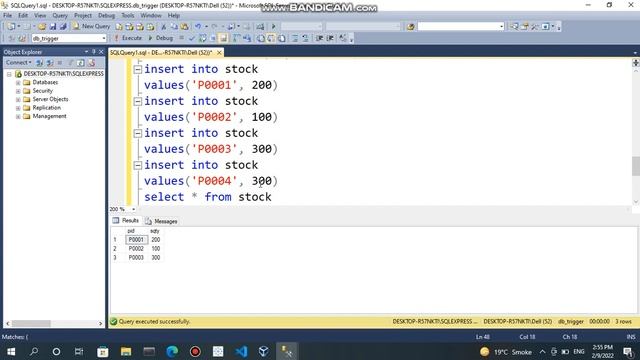Click the Open File folder icon
Screen dimensions: 640x360
[x=42, y=27]
